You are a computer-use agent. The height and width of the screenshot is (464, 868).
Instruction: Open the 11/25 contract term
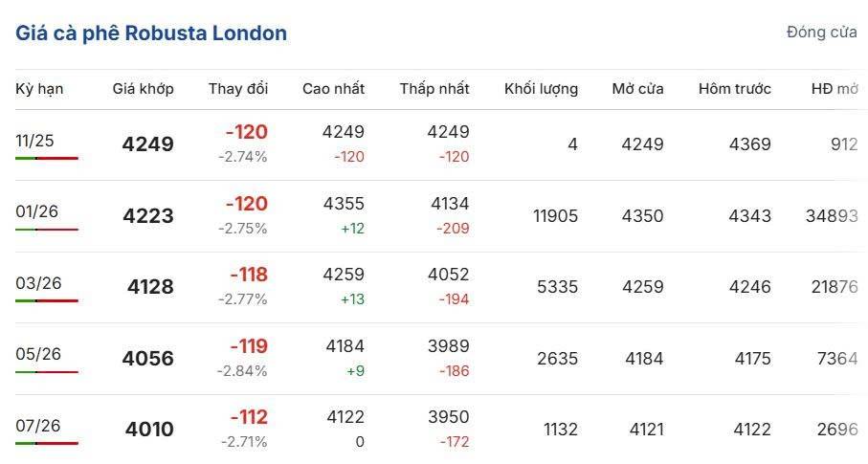[x=35, y=141]
